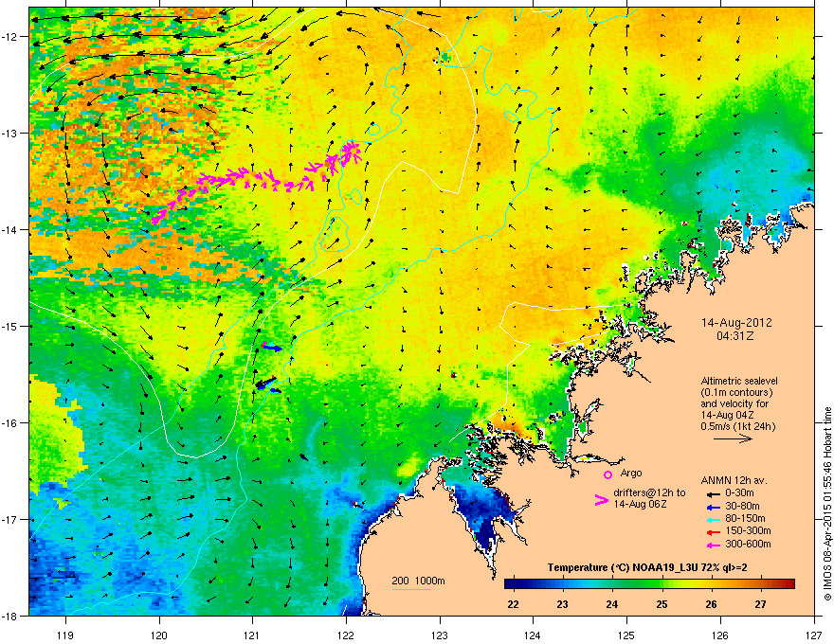Click the longitude axis label 127
This screenshot has width=834, height=644.
(814, 635)
